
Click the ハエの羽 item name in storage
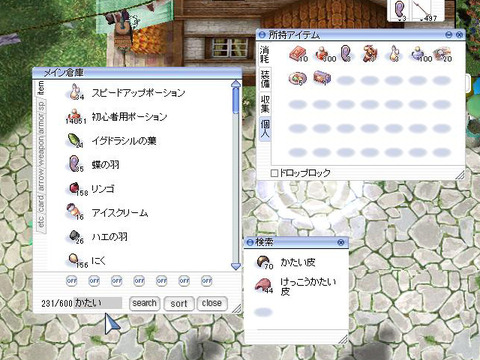click(x=109, y=237)
